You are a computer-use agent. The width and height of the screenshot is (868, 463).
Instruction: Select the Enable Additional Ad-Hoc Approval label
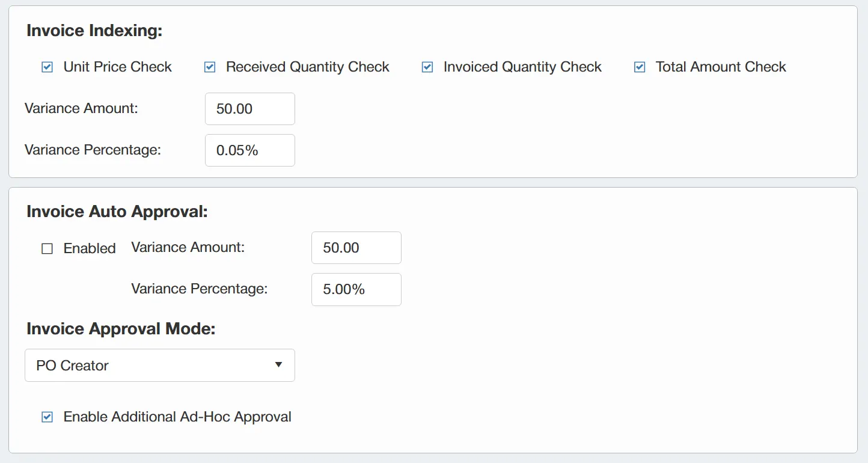[x=177, y=417]
